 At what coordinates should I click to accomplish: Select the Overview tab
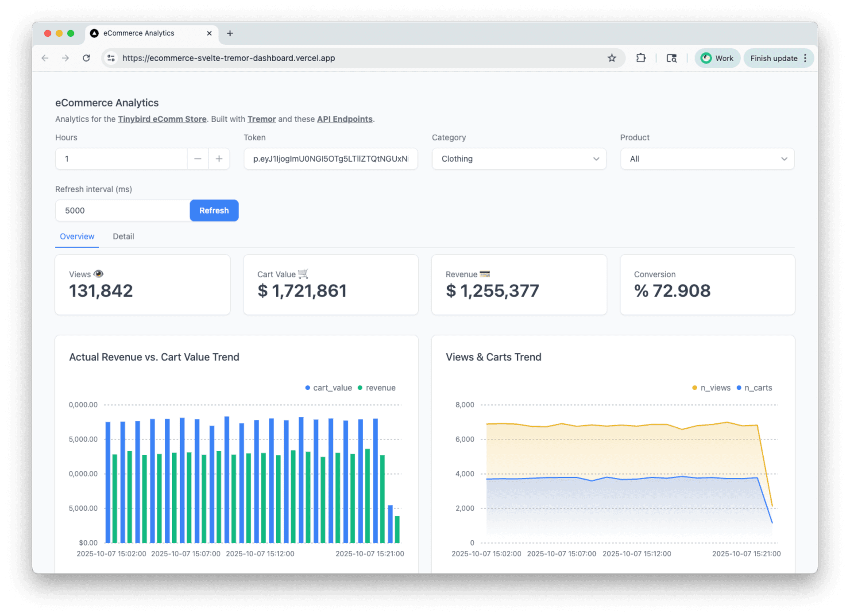coord(77,236)
